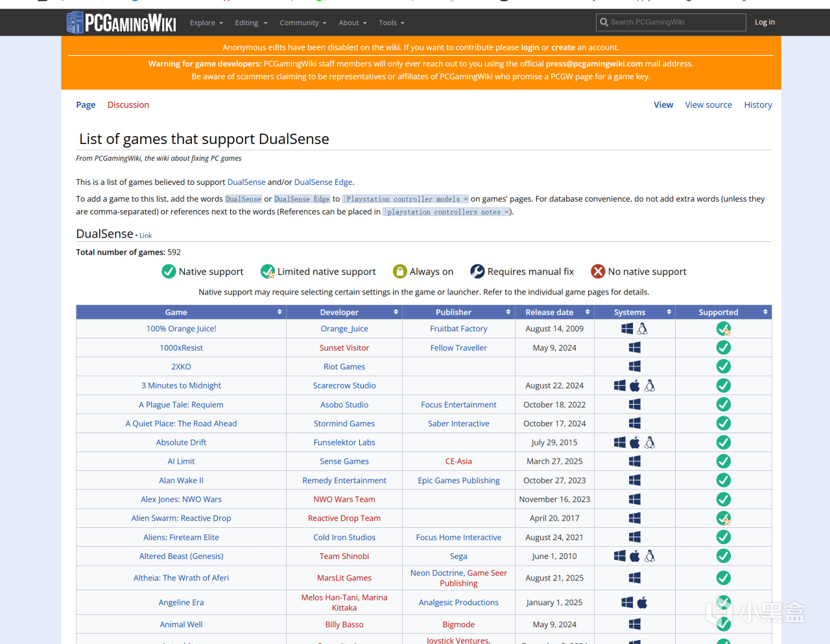
Task: Open the Sega publisher page
Action: pyautogui.click(x=458, y=556)
